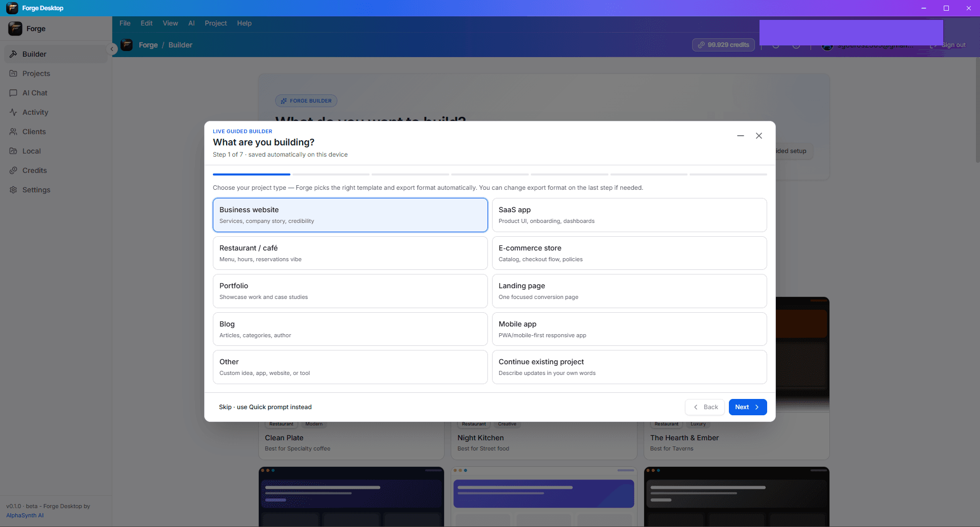
Task: Click the Next button
Action: (x=748, y=407)
